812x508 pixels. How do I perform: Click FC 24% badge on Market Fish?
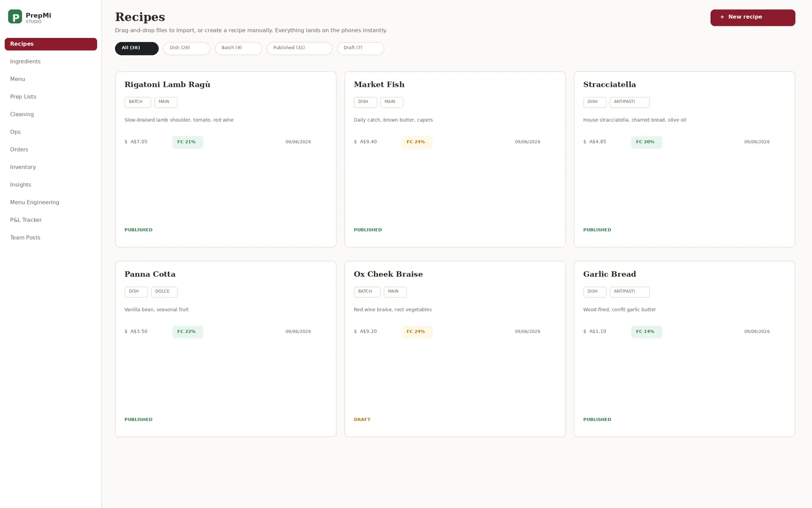point(417,142)
